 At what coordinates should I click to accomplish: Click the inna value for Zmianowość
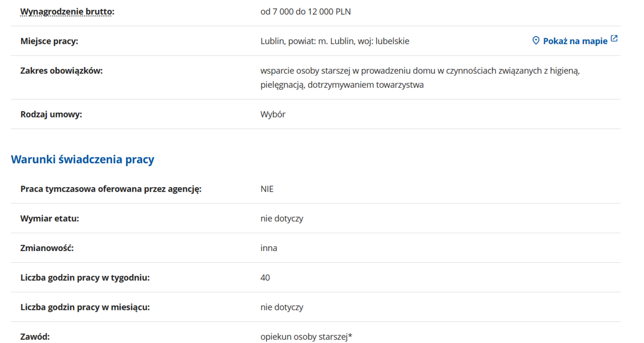click(269, 248)
